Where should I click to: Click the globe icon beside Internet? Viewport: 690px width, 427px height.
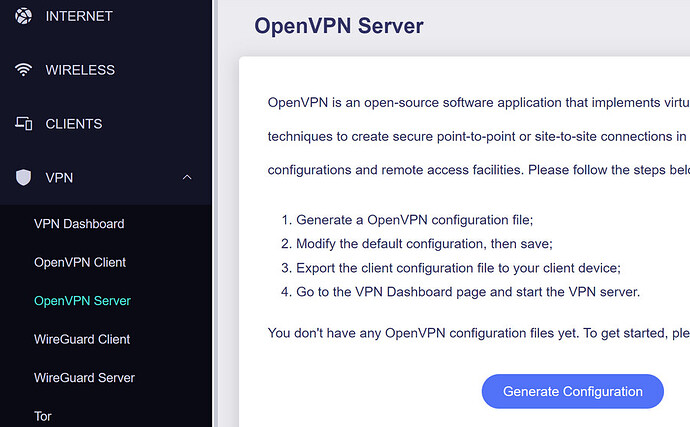coord(24,16)
